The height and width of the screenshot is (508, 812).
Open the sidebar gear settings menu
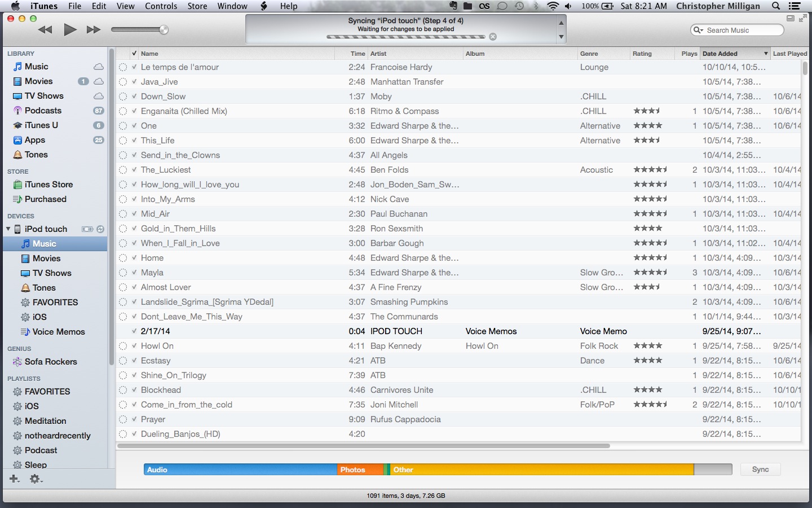[36, 479]
